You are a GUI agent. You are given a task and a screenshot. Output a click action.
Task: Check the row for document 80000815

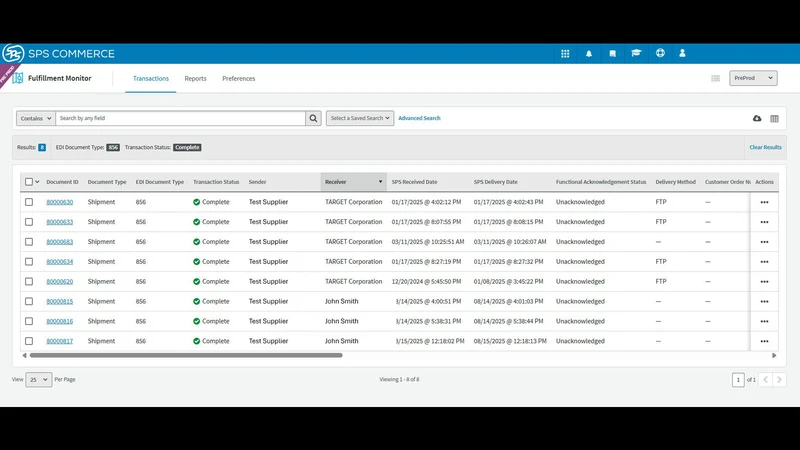(x=29, y=302)
